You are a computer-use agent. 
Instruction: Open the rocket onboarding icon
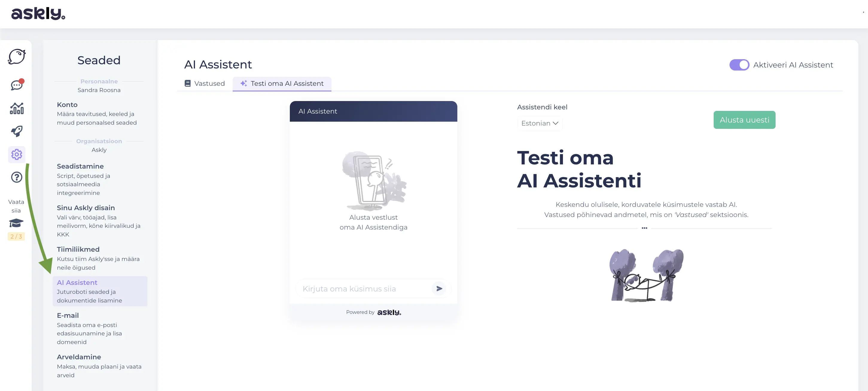[16, 131]
